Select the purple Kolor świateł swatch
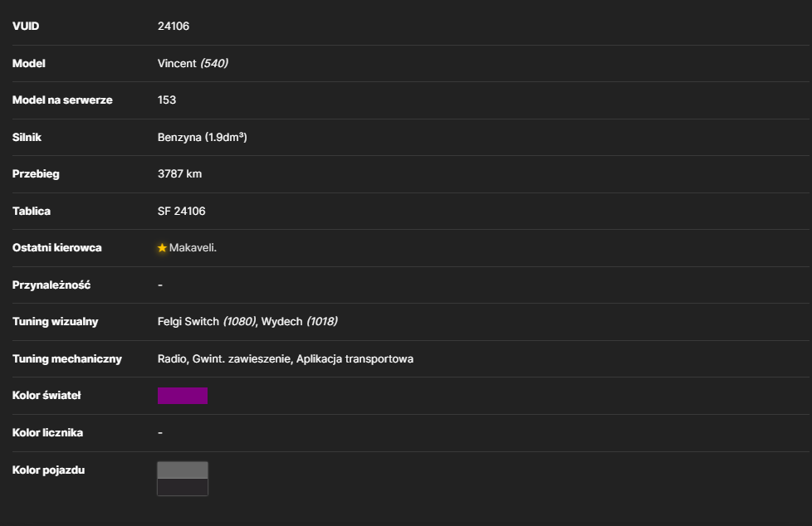 tap(183, 396)
